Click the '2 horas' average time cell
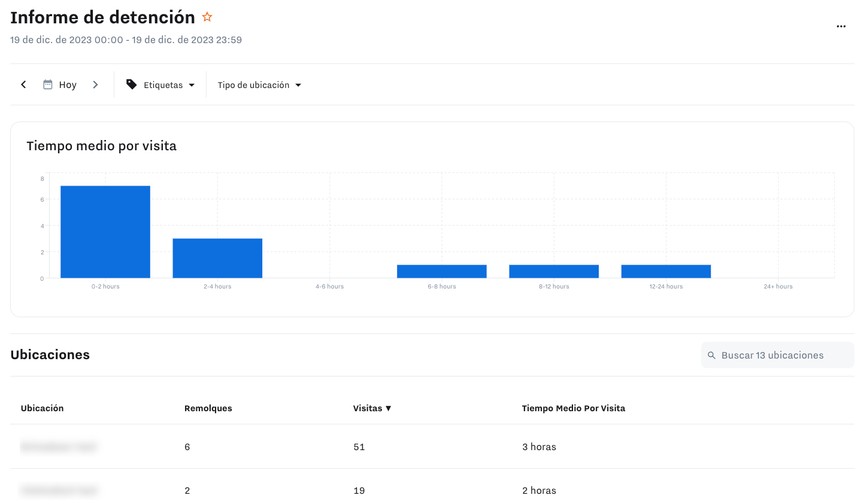Image resolution: width=861 pixels, height=504 pixels. (x=539, y=490)
